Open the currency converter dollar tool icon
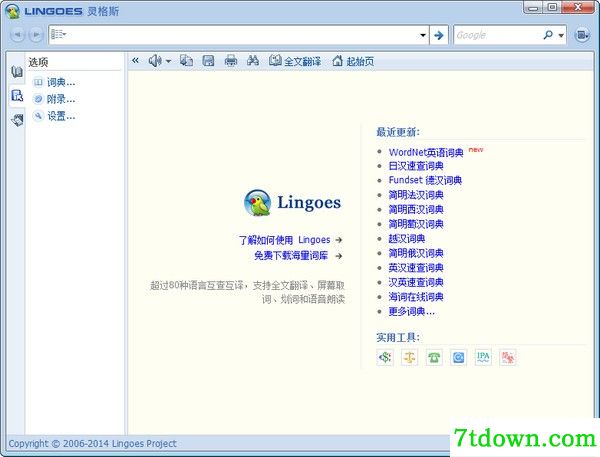The height and width of the screenshot is (457, 600). pyautogui.click(x=385, y=357)
